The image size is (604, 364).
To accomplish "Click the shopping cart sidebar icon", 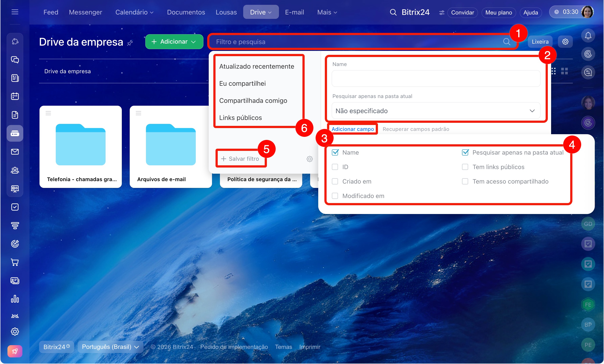I will tap(15, 262).
